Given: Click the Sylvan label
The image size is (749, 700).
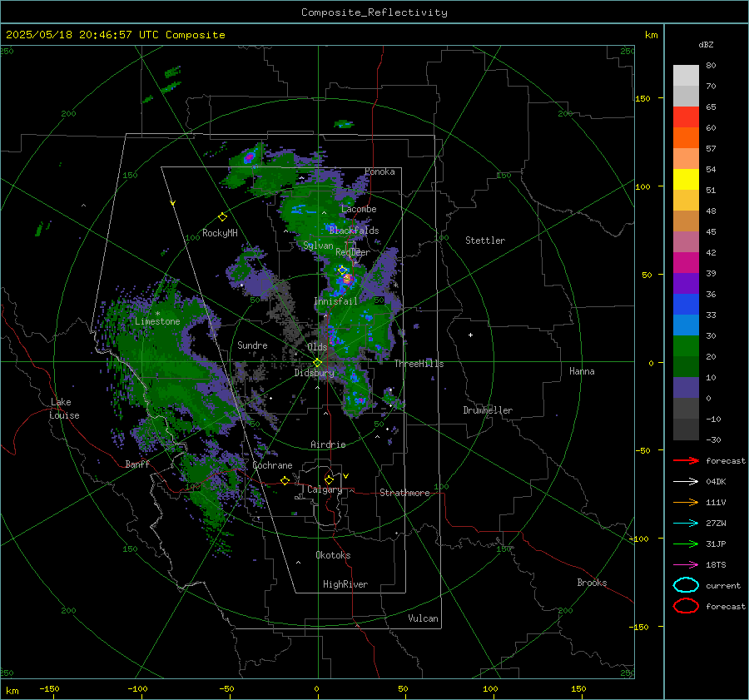Looking at the screenshot, I should [318, 246].
